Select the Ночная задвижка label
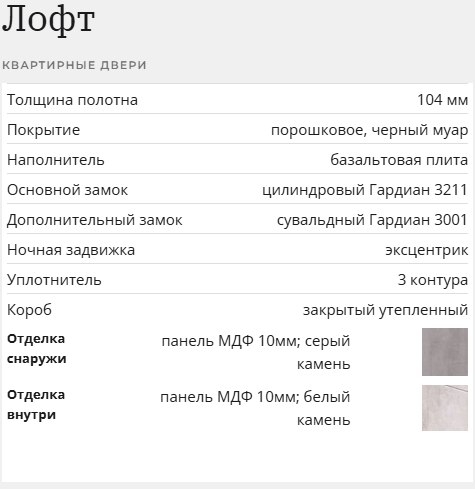Image resolution: width=475 pixels, height=489 pixels. (x=71, y=250)
